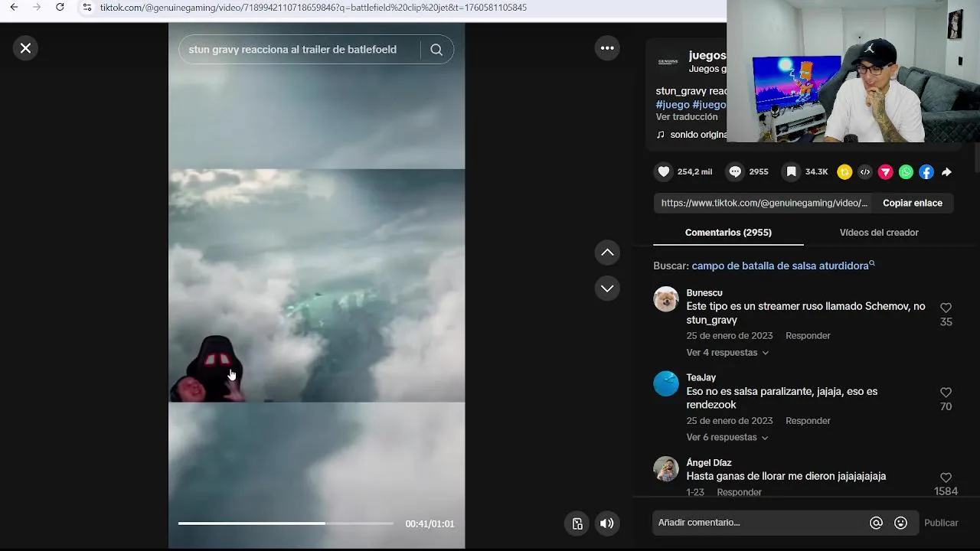Insert mention with @ icon
The height and width of the screenshot is (551, 980).
click(877, 523)
